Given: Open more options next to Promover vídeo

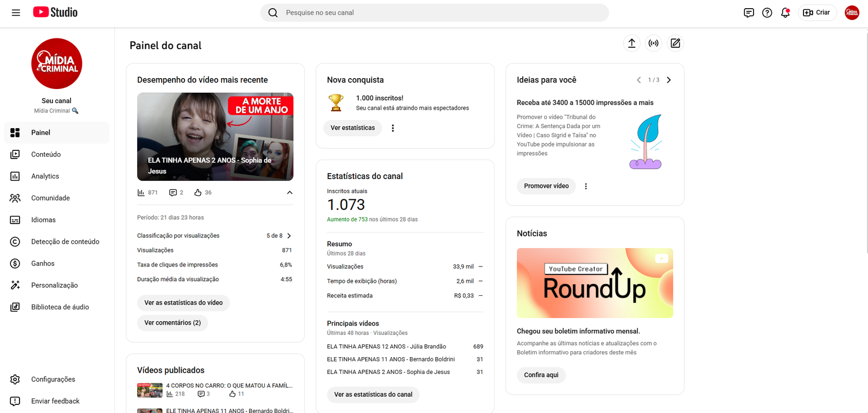Looking at the screenshot, I should pos(586,186).
